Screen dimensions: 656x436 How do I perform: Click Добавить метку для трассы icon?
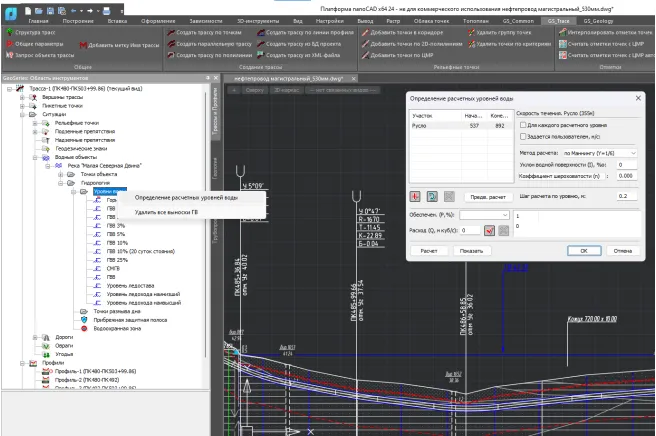(x=82, y=45)
